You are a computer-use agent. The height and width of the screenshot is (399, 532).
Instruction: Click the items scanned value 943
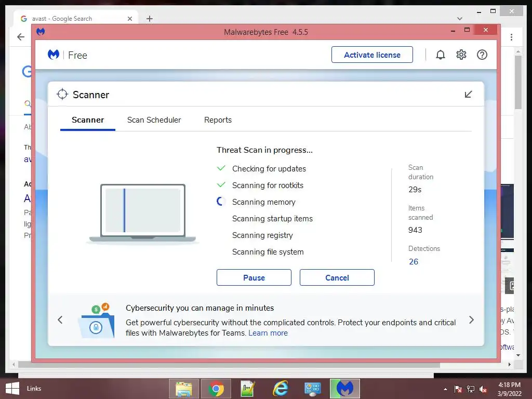pos(415,230)
